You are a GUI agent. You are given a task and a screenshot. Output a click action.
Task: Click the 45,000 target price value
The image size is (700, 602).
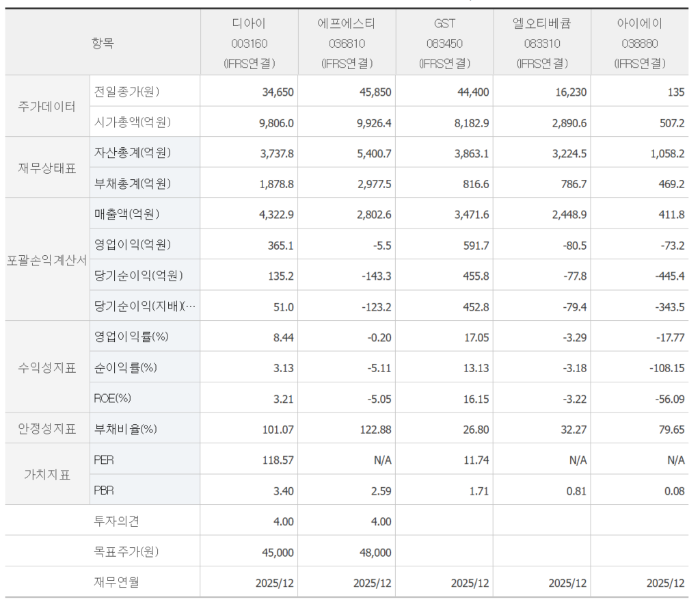coord(278,553)
